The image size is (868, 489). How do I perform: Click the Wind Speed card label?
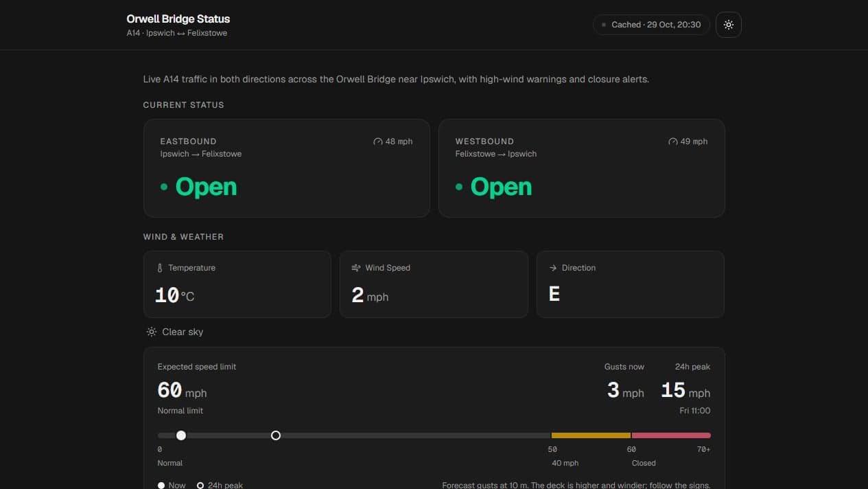pyautogui.click(x=388, y=268)
